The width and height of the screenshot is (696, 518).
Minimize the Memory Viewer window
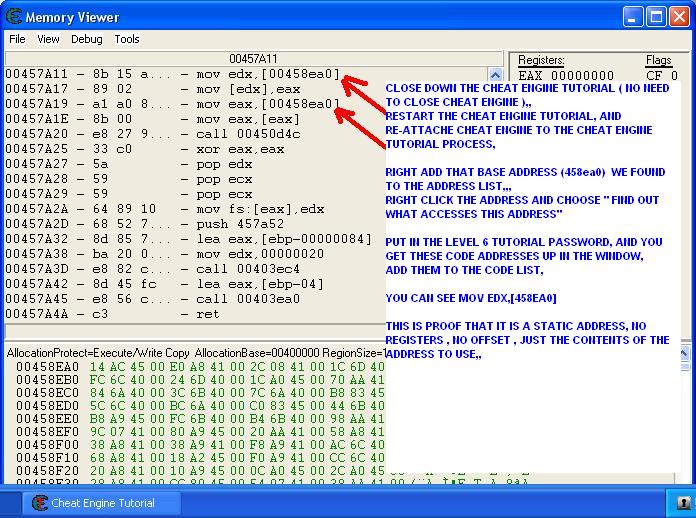click(632, 16)
